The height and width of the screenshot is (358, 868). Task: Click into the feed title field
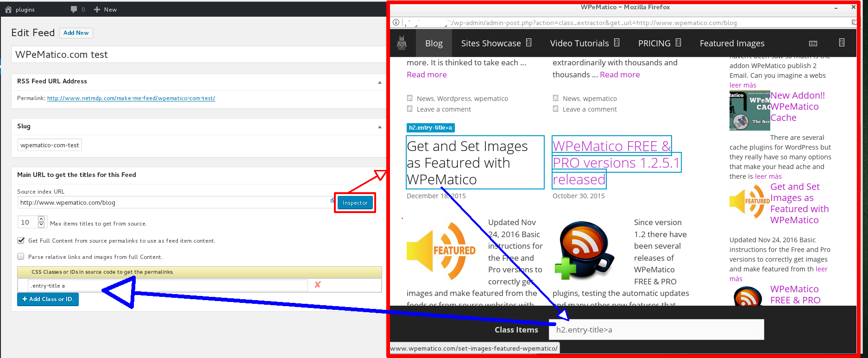click(x=199, y=55)
